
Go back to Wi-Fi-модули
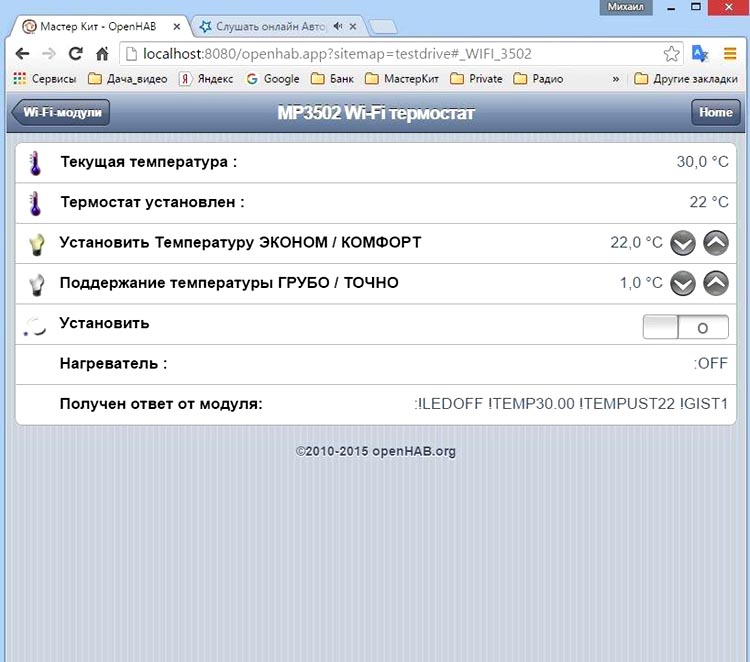click(x=61, y=113)
